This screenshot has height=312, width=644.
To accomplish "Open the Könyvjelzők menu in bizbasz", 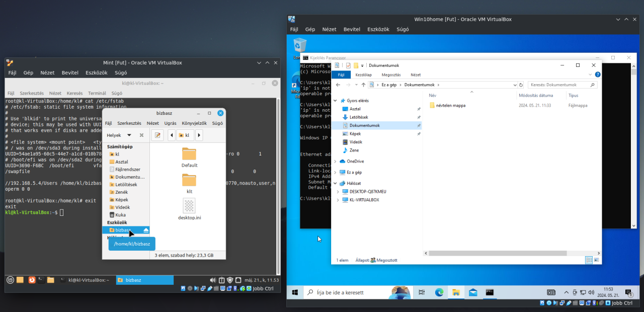I will tap(194, 123).
